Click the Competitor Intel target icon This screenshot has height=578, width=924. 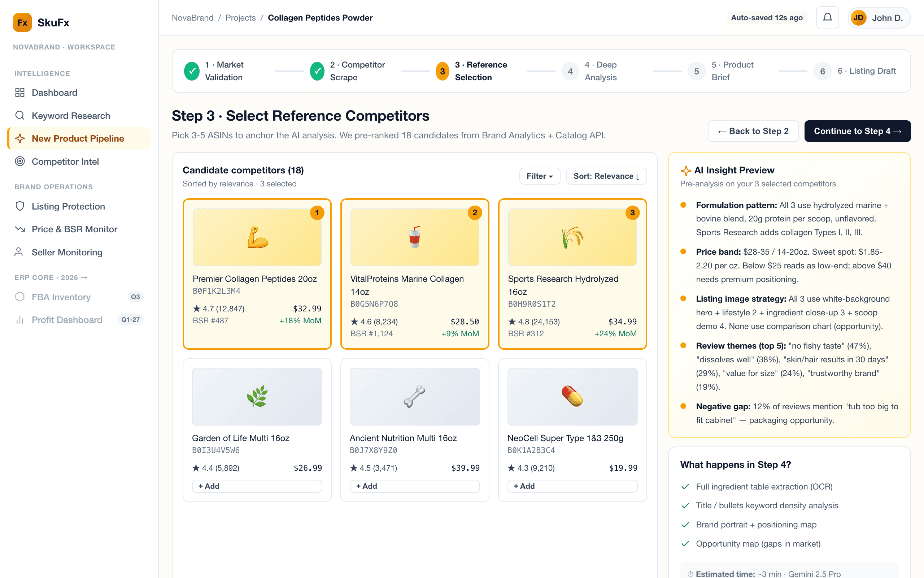(20, 161)
